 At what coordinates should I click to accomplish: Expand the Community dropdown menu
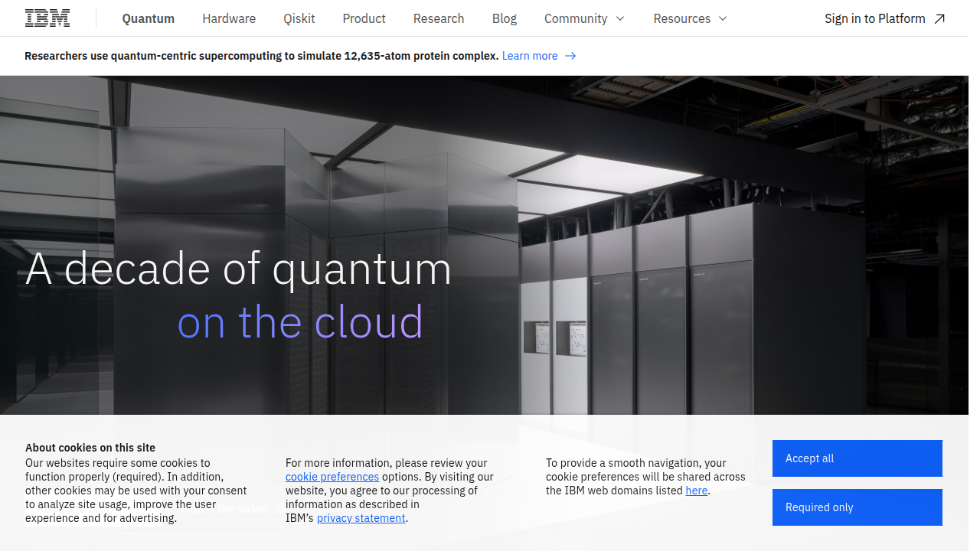pyautogui.click(x=585, y=18)
